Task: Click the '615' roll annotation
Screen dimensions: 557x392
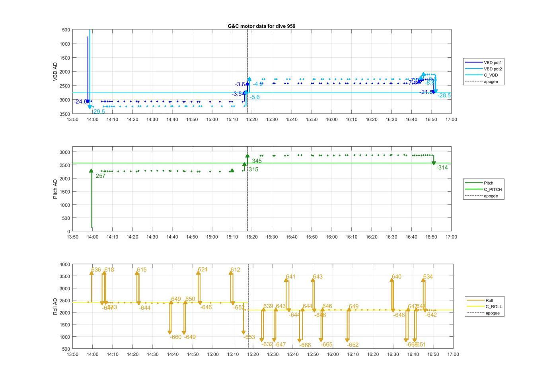Action: [142, 270]
